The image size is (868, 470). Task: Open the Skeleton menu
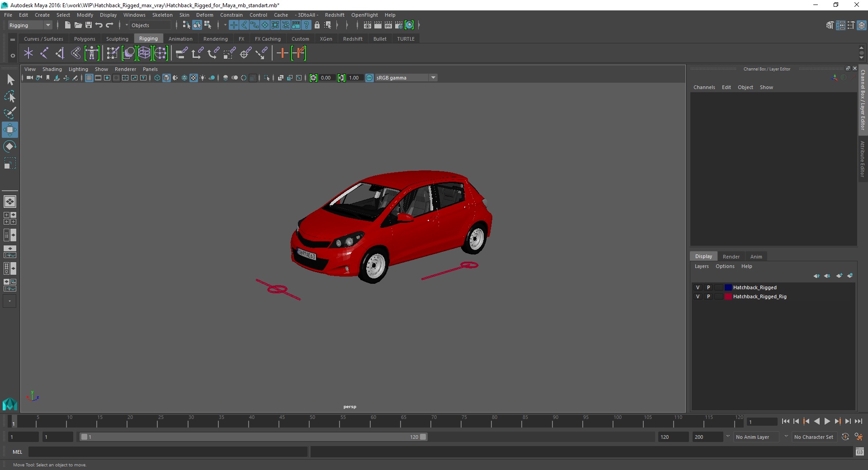pos(162,15)
